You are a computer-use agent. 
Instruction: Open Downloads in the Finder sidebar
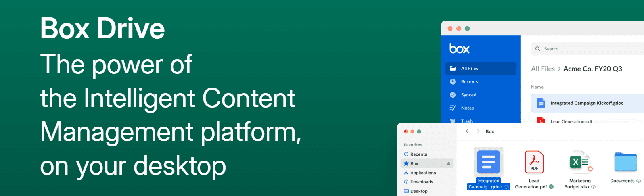[422, 182]
